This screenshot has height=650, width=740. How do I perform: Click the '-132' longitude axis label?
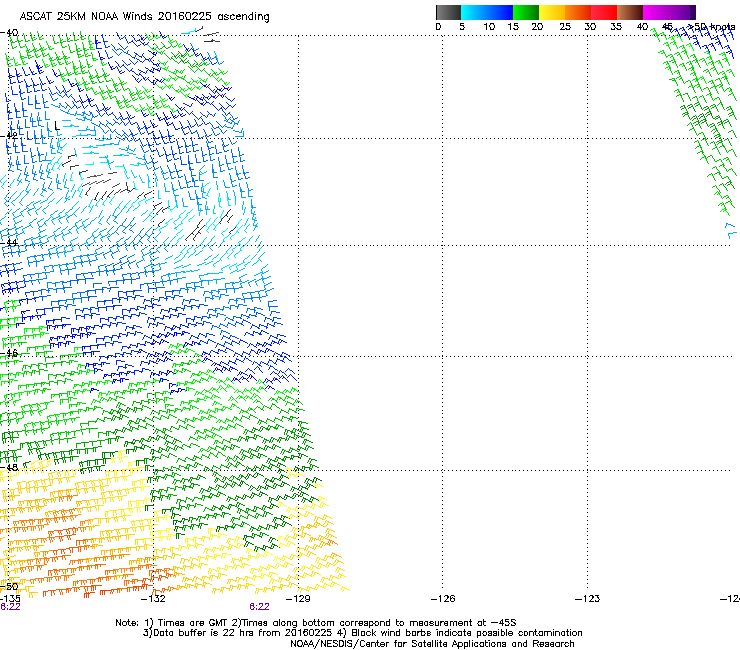(153, 599)
